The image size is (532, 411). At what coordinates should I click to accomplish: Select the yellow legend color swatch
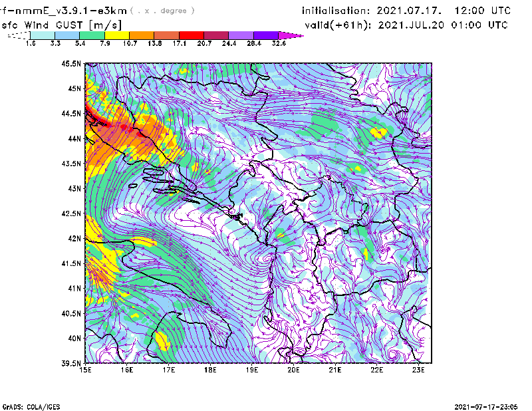coord(117,35)
